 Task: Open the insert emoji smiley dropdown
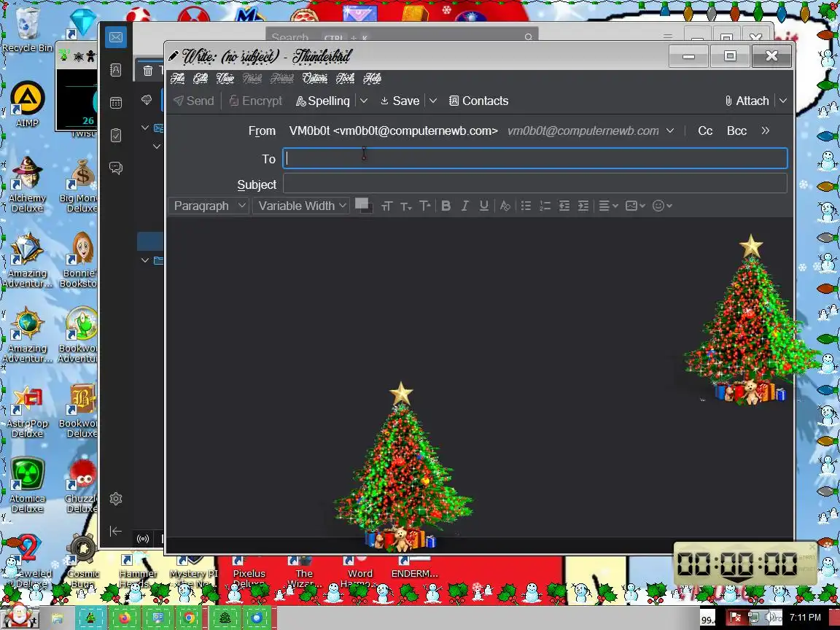pyautogui.click(x=662, y=206)
